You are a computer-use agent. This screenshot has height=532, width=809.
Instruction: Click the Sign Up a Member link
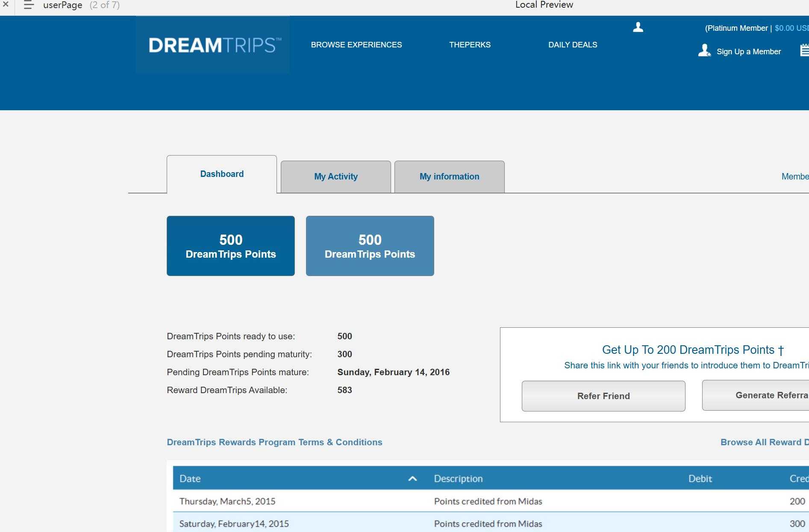[x=749, y=52]
